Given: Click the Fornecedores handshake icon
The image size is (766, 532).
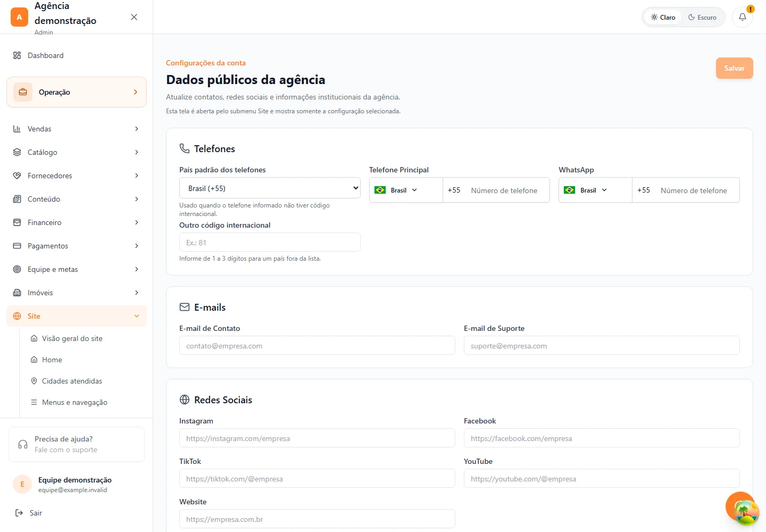Looking at the screenshot, I should 17,176.
